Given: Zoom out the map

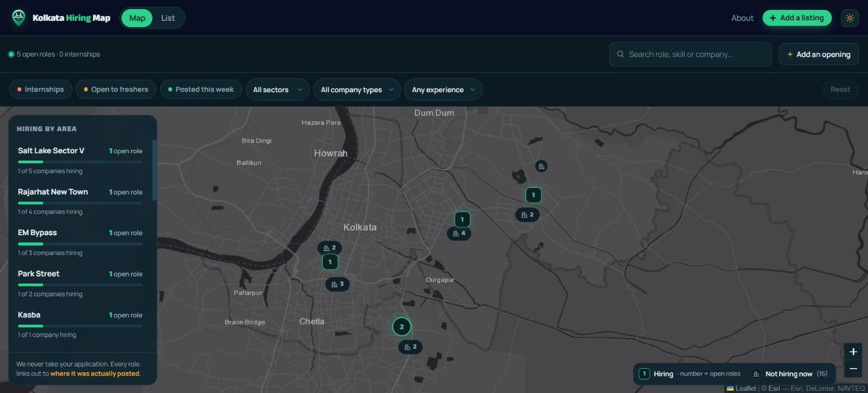Looking at the screenshot, I should click(x=853, y=369).
